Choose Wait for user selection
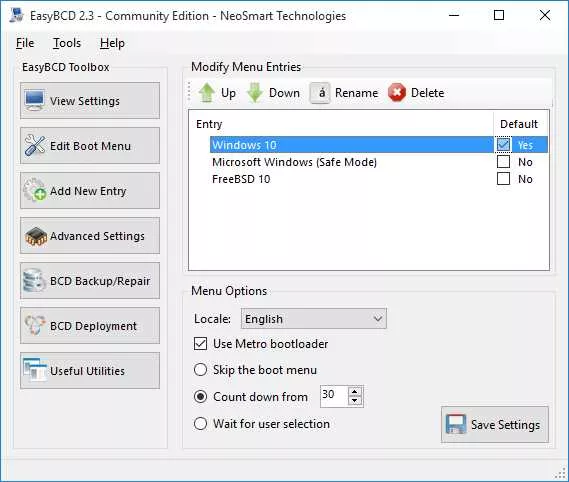Screen dimensions: 569x482 pyautogui.click(x=201, y=423)
